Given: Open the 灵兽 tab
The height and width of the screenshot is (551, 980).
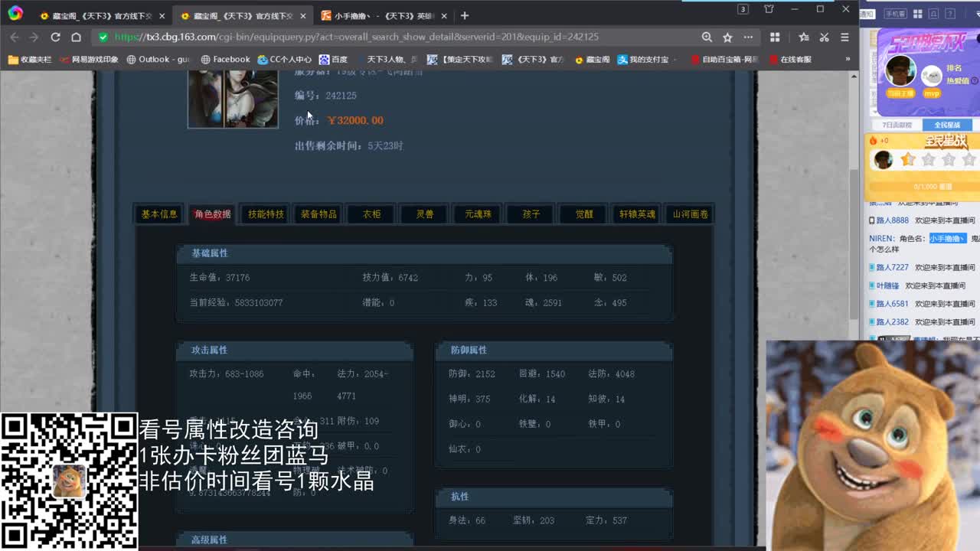Looking at the screenshot, I should (x=425, y=214).
